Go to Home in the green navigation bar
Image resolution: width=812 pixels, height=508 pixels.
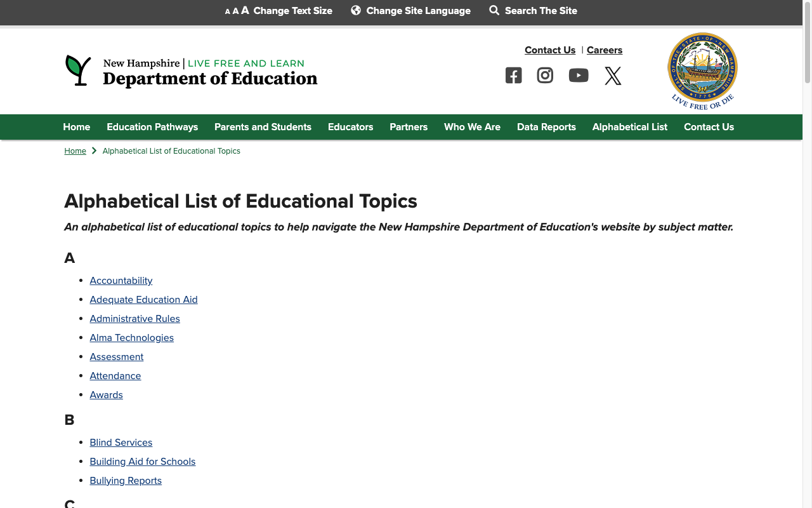77,127
